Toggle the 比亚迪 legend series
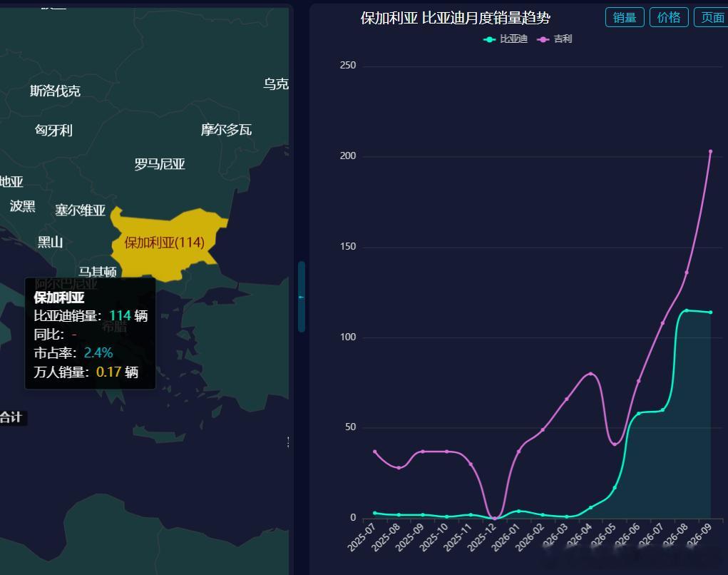Screen dimensions: 728x575 [x=505, y=39]
